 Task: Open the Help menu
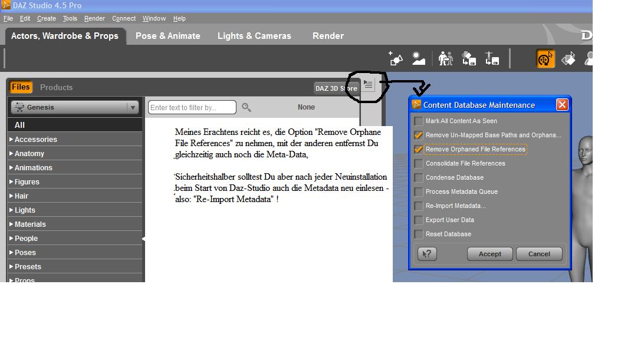coord(179,18)
